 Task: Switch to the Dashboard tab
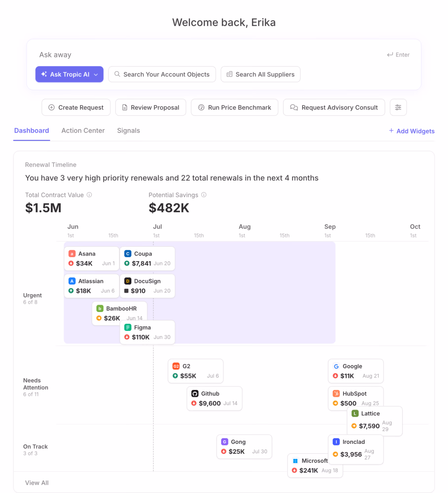tap(32, 130)
